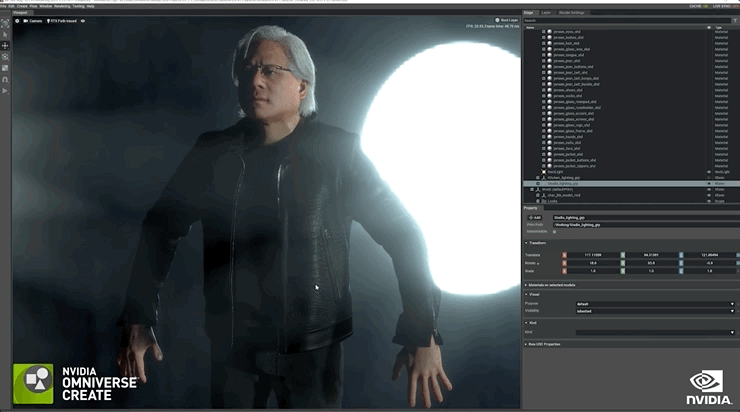Click the Play triangle in left toolbar
The image size is (740, 412).
pos(5,91)
